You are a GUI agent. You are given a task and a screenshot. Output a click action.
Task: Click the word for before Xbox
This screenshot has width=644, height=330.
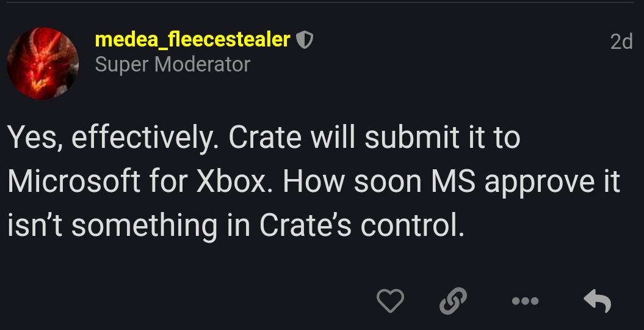pyautogui.click(x=168, y=181)
